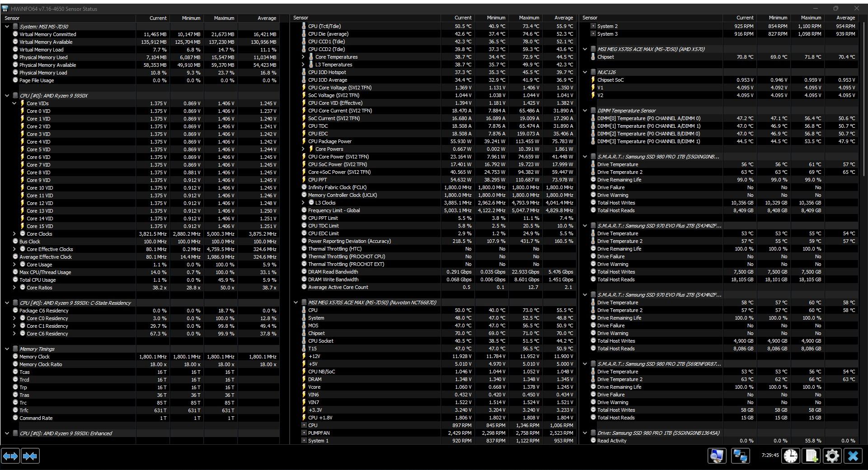868x470 pixels.
Task: Click fan icon beside System 2 row
Action: pos(593,26)
